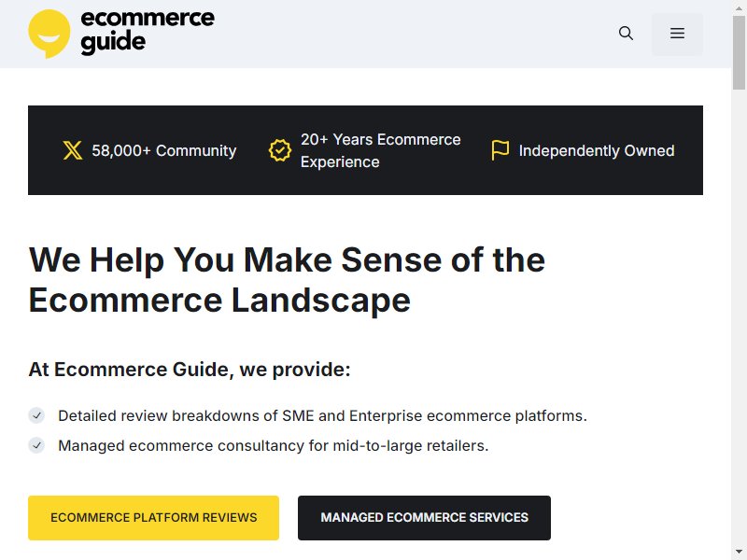Click the 'Independently Owned' label
Image resolution: width=747 pixels, height=560 pixels.
(x=597, y=150)
